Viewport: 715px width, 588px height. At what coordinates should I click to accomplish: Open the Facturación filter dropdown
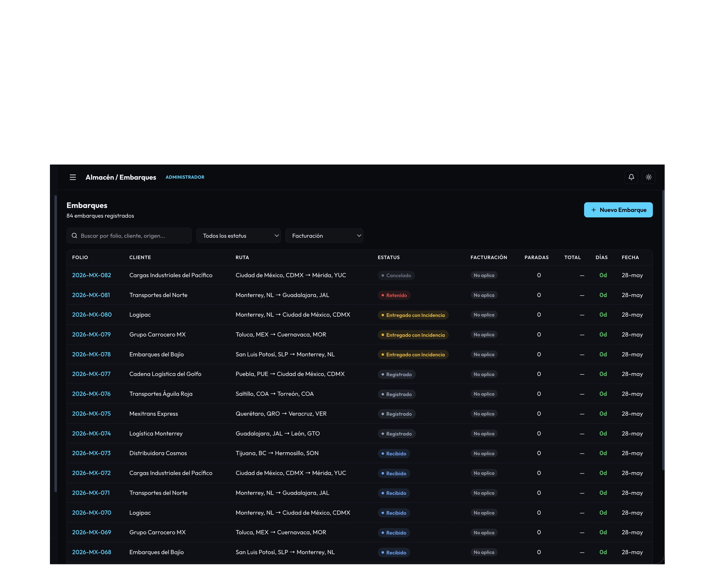pyautogui.click(x=324, y=236)
